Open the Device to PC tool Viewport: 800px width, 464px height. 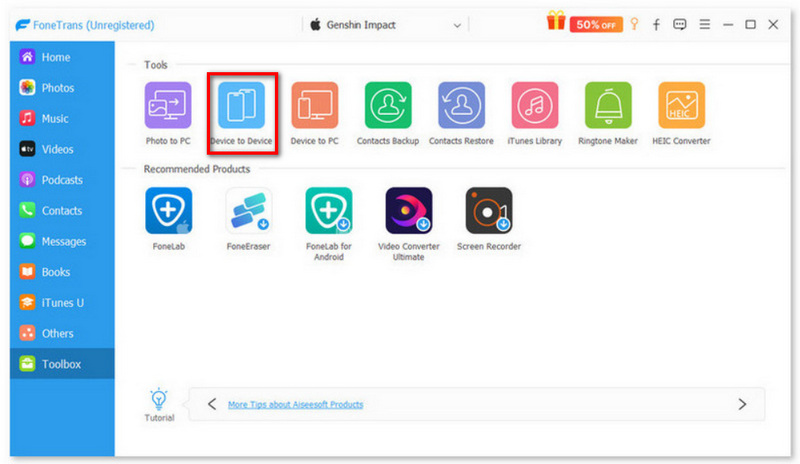(314, 106)
